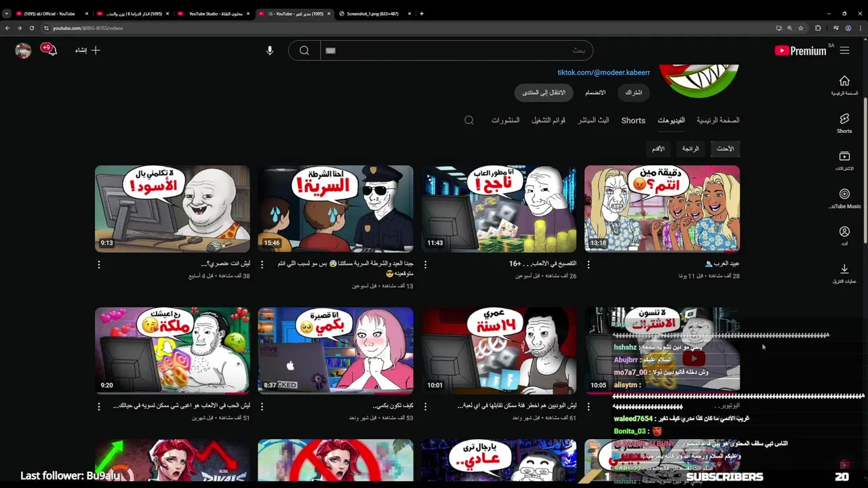
Task: Open the المنشورات tab
Action: coord(505,120)
